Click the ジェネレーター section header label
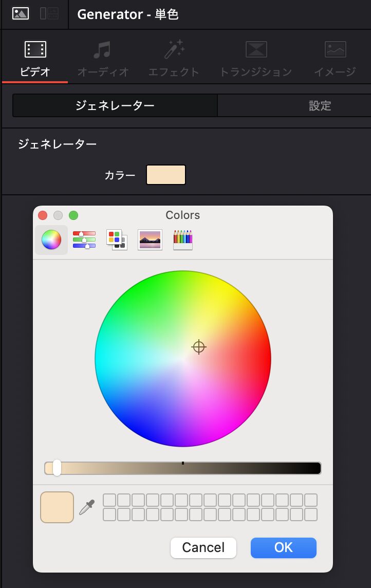Viewport: 371px width, 588px height. coord(58,144)
